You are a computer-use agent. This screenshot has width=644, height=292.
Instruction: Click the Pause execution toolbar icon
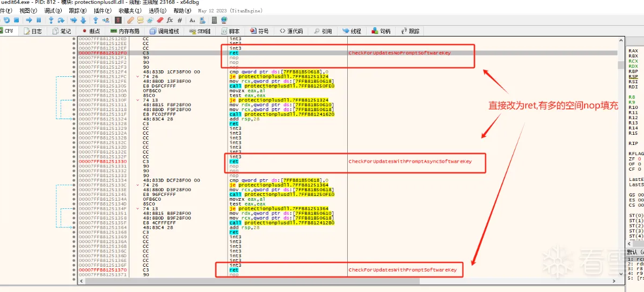click(39, 20)
